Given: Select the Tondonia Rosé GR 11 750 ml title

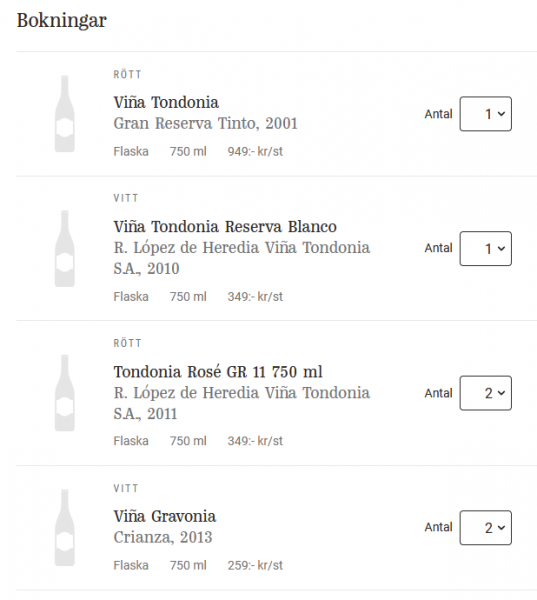Looking at the screenshot, I should [x=218, y=372].
